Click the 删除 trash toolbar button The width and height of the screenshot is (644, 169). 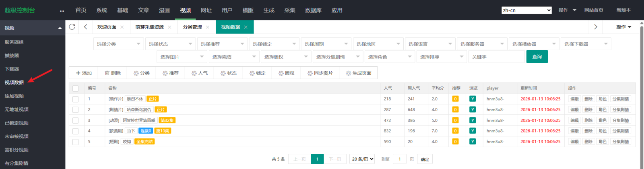[113, 73]
